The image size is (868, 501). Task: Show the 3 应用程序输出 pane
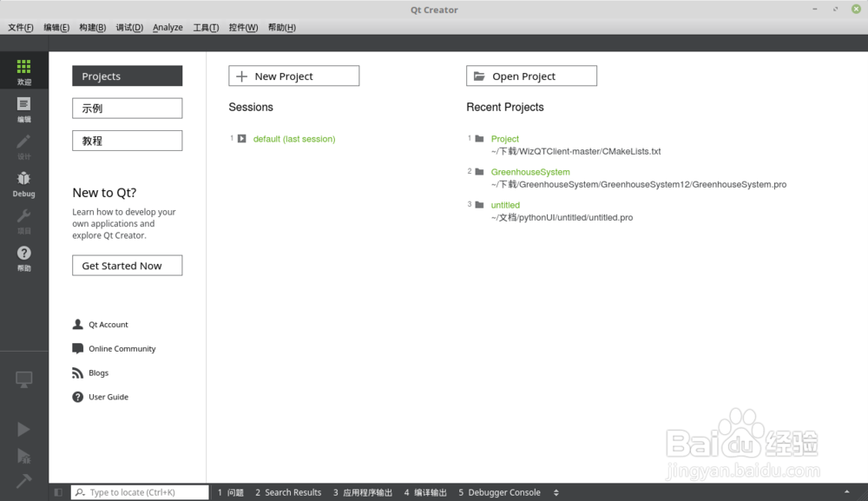click(363, 492)
